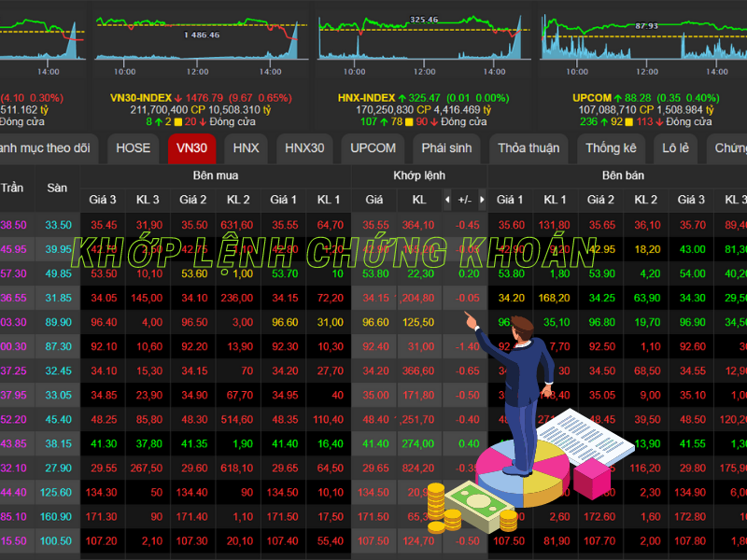Click HNX-INDEX up arrow indicator
The height and width of the screenshot is (560, 747).
pos(402,99)
